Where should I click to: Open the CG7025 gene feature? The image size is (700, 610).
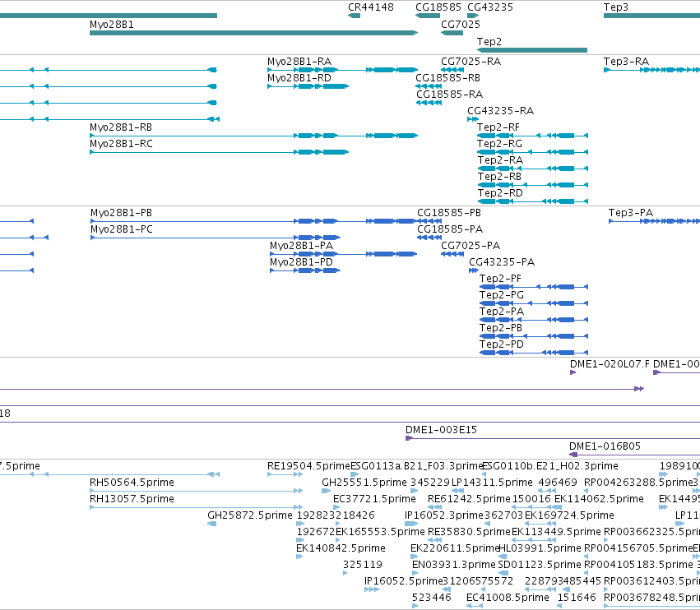click(452, 33)
